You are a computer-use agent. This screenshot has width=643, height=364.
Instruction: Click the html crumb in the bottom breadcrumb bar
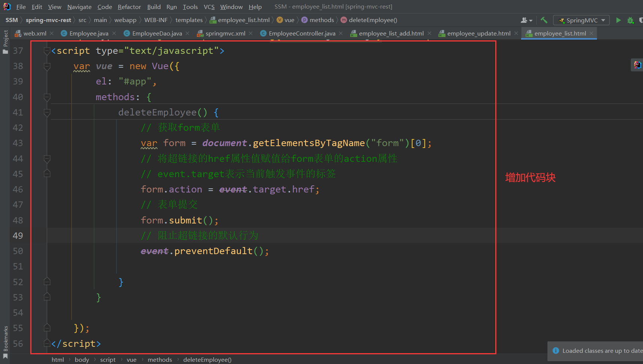58,360
